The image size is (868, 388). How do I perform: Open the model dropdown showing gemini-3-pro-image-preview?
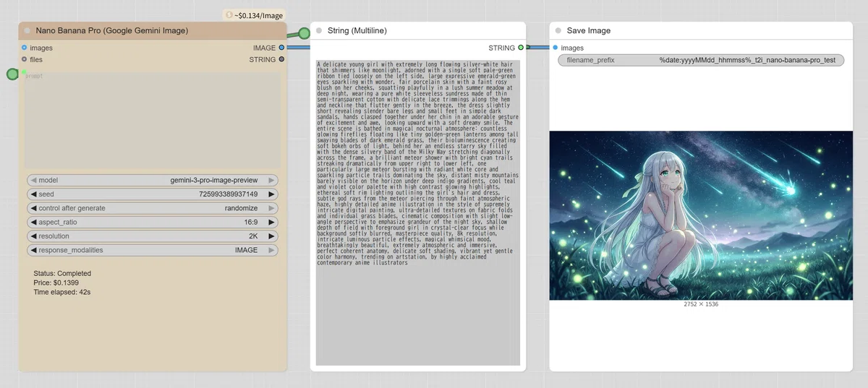click(x=153, y=181)
